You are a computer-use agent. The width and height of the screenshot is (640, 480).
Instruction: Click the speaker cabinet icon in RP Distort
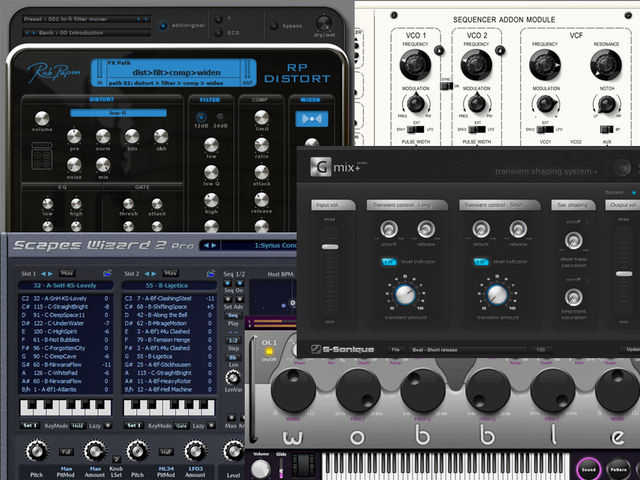[42, 156]
